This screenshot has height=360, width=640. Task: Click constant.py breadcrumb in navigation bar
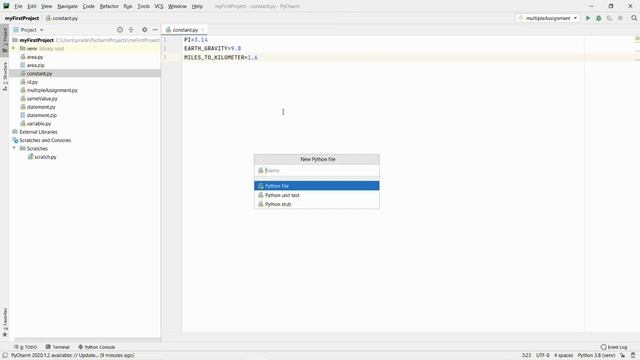pos(62,18)
